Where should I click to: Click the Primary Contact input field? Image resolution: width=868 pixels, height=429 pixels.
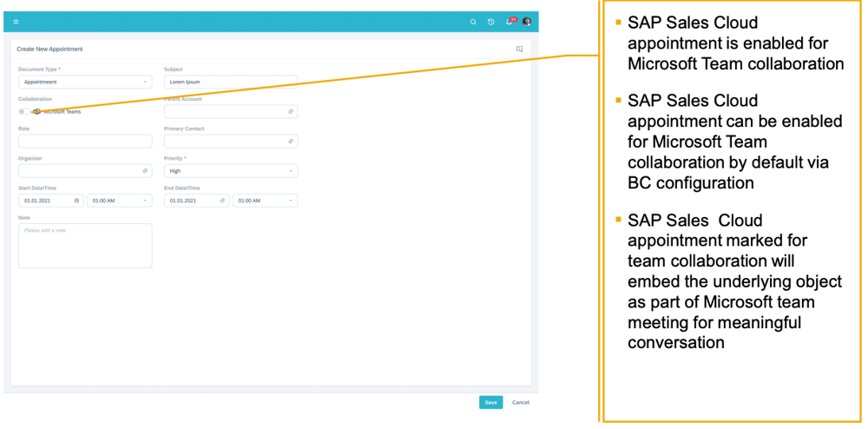click(231, 142)
